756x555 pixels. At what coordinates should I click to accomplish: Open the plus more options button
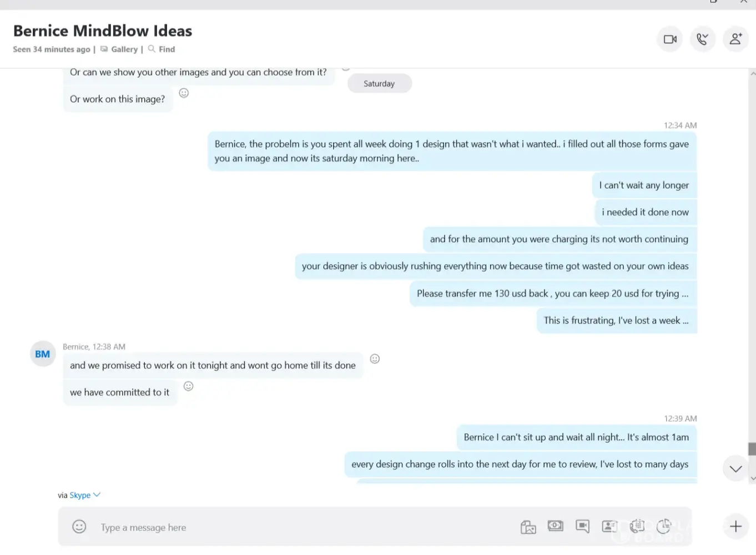[735, 526]
